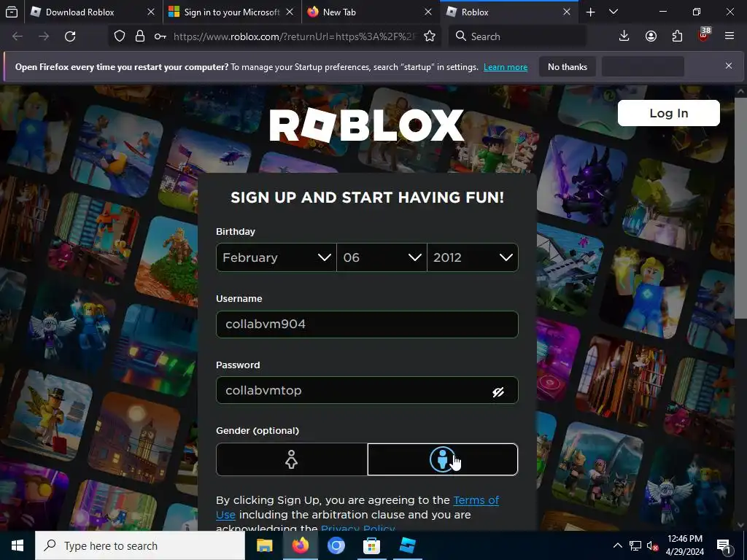747x560 pixels.
Task: Open Firefox account icon
Action: (651, 36)
